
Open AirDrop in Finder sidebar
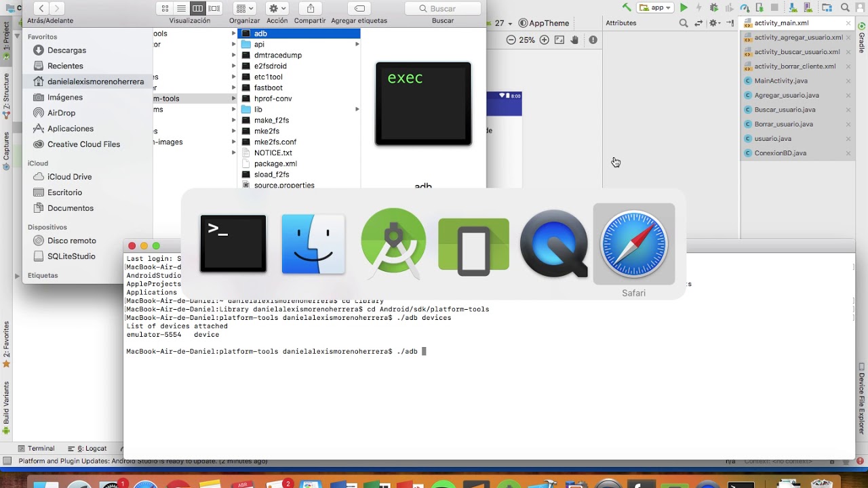tap(61, 113)
